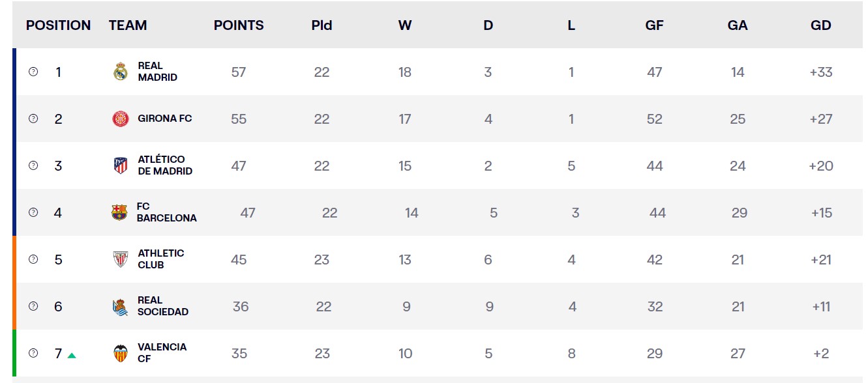
Task: Click the Athletic Club crest
Action: click(121, 259)
